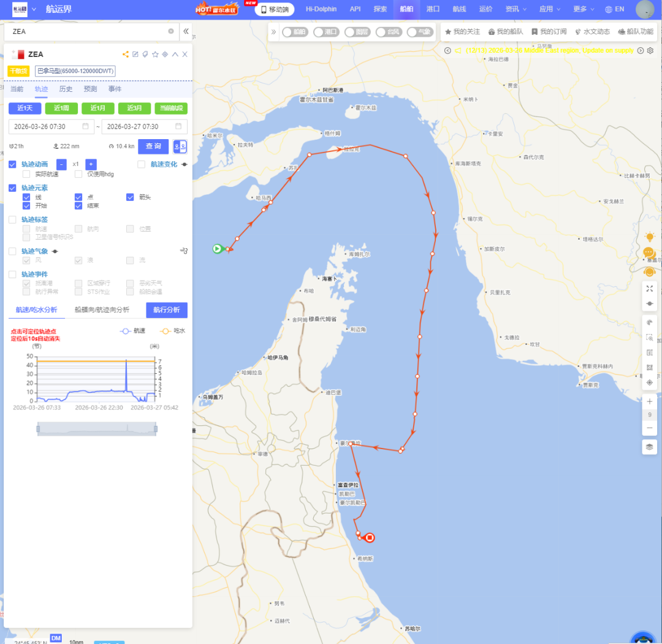Click the locate target icon in ZEA header
Viewport: 662px width, 644px height.
(x=165, y=55)
